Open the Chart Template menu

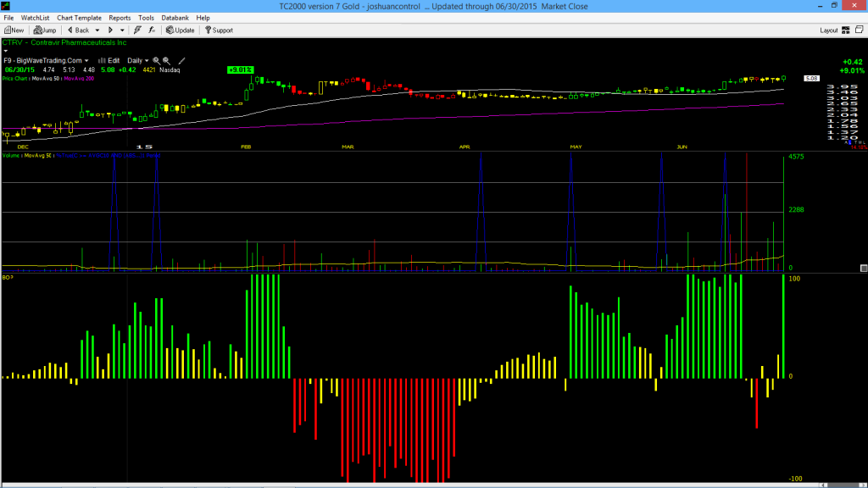pyautogui.click(x=79, y=18)
